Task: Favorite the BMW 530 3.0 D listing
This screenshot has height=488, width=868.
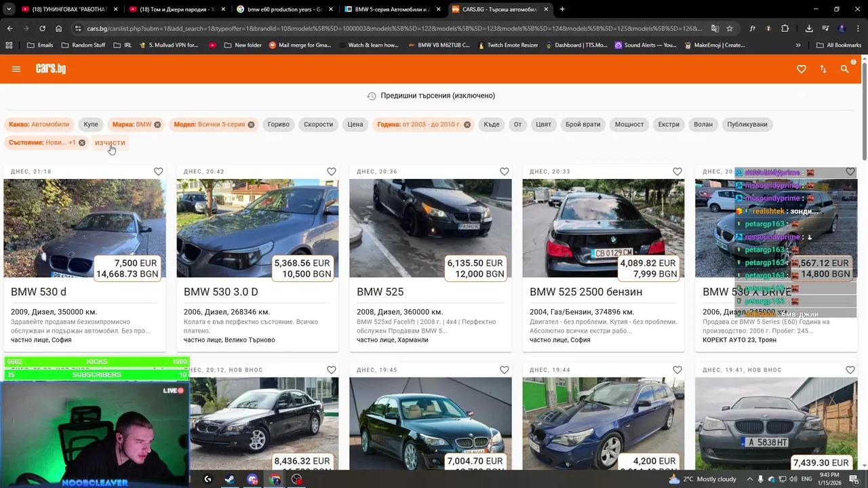Action: pyautogui.click(x=331, y=171)
